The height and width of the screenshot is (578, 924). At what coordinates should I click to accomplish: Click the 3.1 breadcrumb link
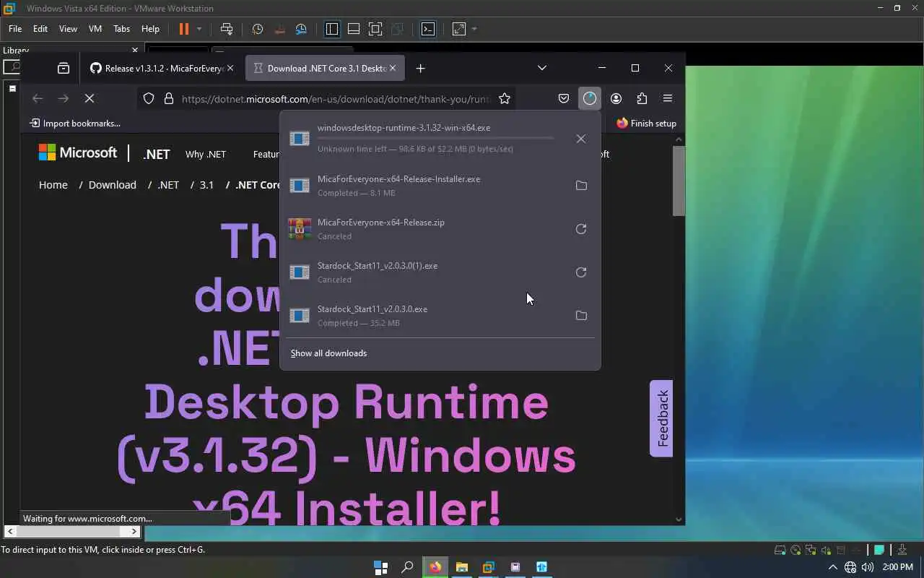tap(206, 185)
